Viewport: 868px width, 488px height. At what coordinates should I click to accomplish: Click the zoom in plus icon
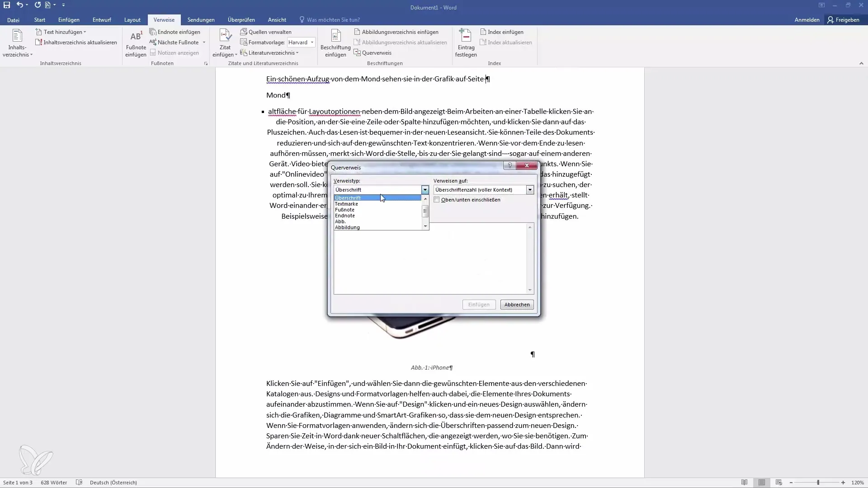pos(843,483)
